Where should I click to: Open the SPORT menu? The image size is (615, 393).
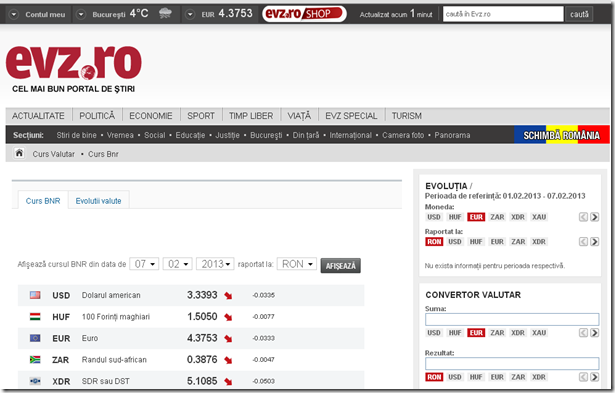pos(201,116)
